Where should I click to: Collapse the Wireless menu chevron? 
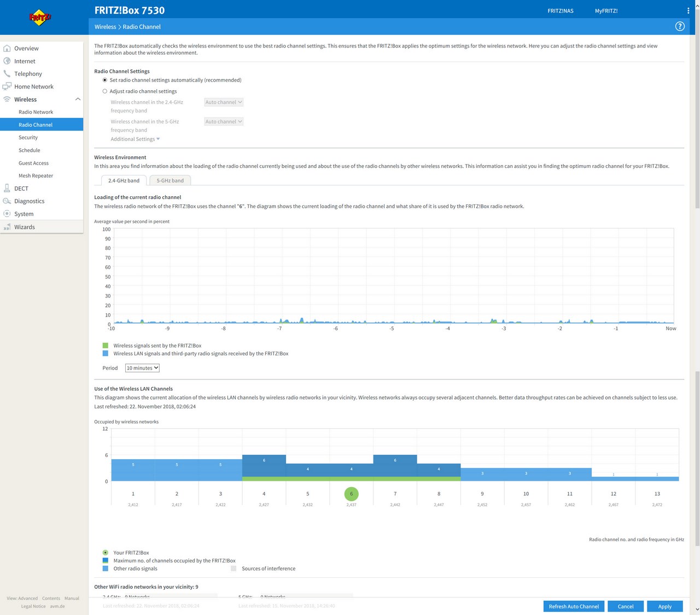[78, 99]
